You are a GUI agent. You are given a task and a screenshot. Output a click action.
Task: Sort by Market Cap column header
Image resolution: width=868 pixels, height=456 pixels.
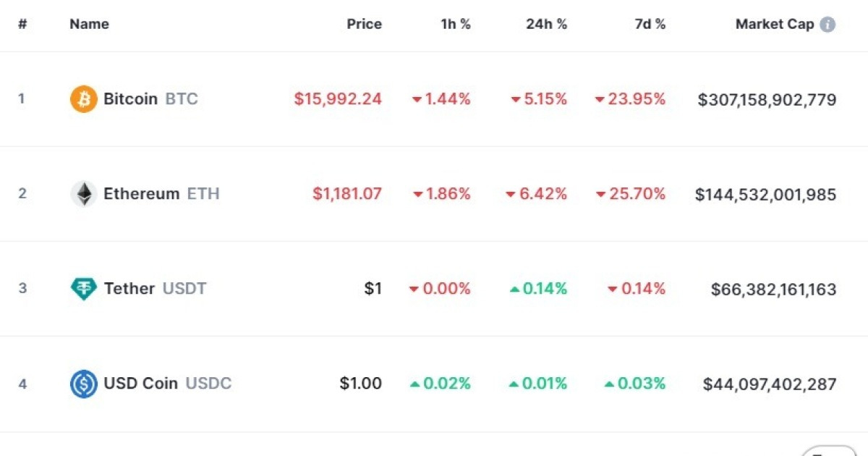click(x=774, y=24)
